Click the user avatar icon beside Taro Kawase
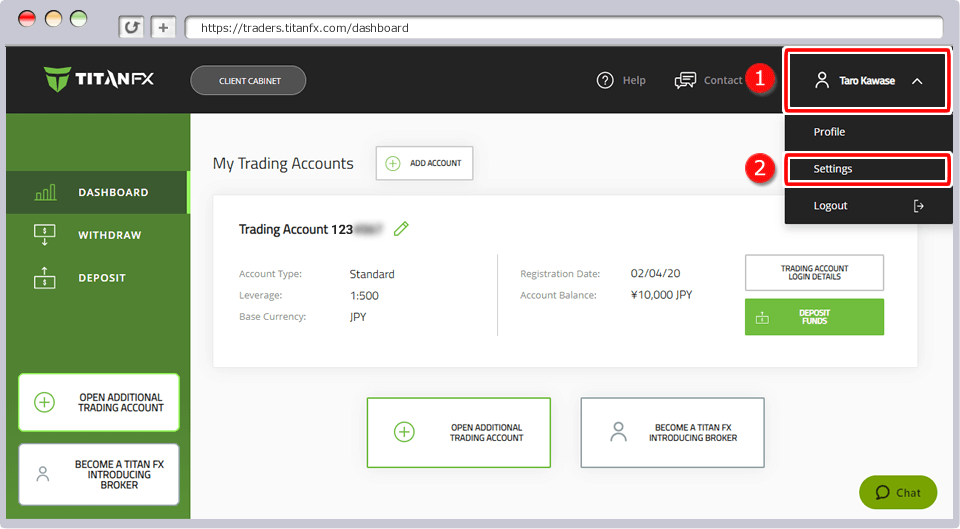Image resolution: width=960 pixels, height=529 pixels. pyautogui.click(x=822, y=81)
